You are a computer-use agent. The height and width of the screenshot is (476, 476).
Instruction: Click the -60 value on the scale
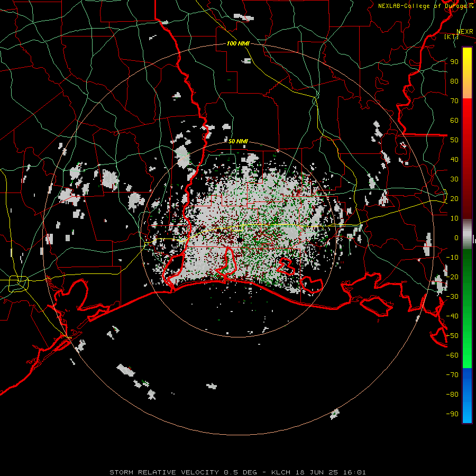pyautogui.click(x=452, y=355)
